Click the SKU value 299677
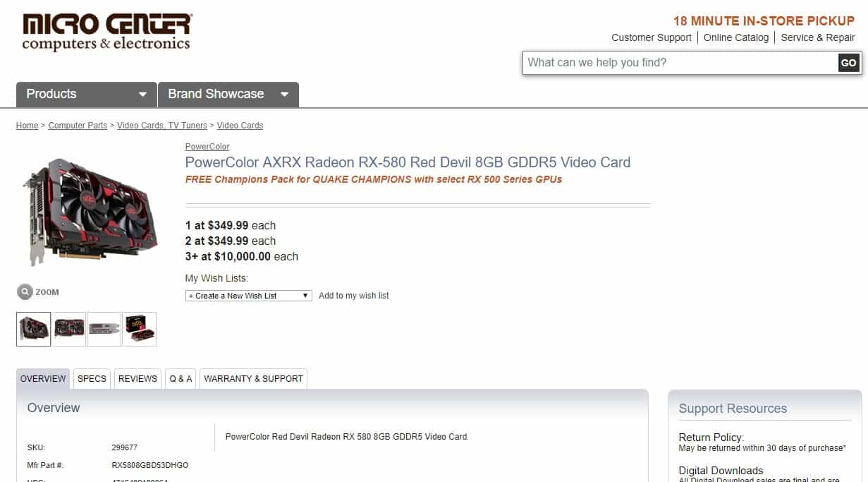 pos(125,447)
